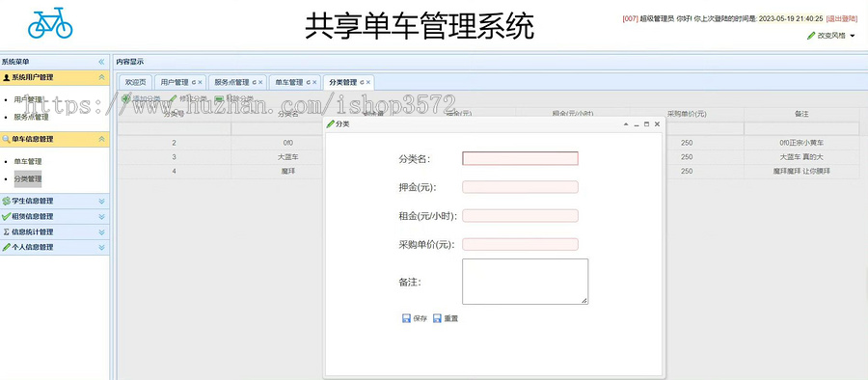868x380 pixels.
Task: Click the bicycle logo in the header
Action: [50, 23]
